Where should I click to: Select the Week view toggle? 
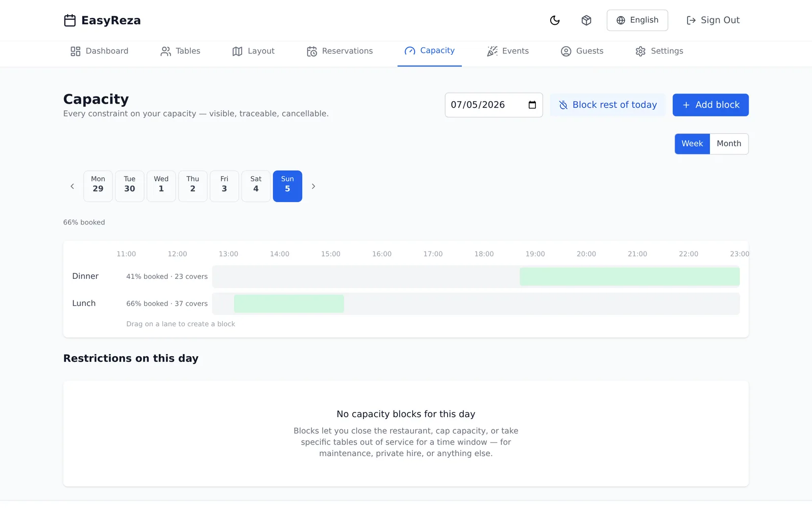[692, 144]
